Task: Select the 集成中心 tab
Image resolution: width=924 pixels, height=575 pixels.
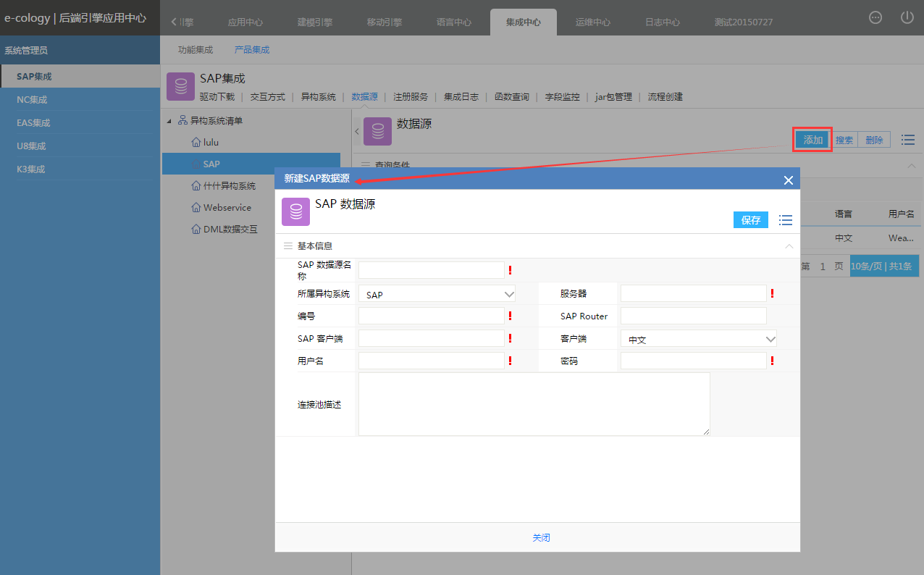Action: tap(524, 22)
